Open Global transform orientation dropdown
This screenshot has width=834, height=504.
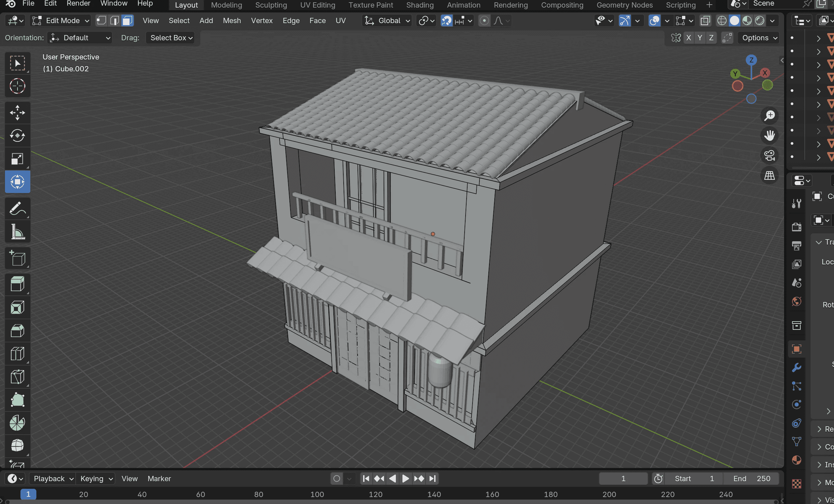point(387,20)
